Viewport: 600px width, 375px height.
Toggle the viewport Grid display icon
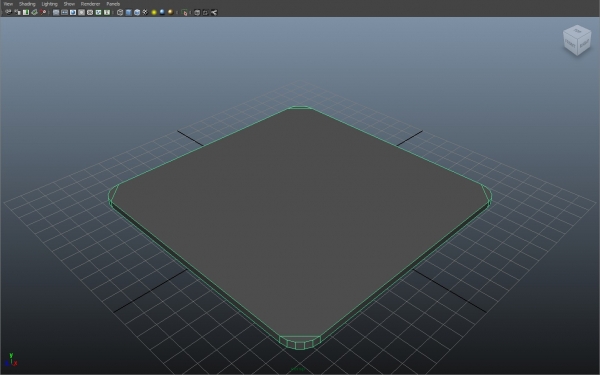(x=56, y=12)
